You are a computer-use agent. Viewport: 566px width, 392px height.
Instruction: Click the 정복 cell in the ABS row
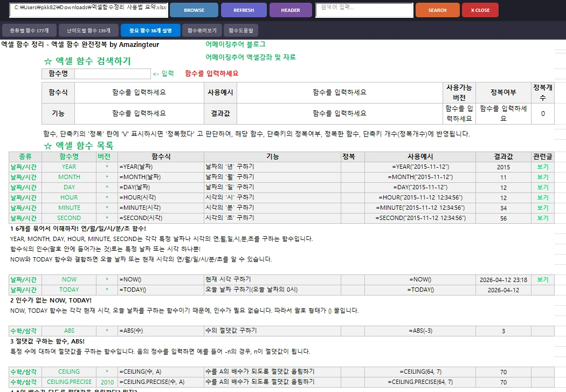click(353, 331)
